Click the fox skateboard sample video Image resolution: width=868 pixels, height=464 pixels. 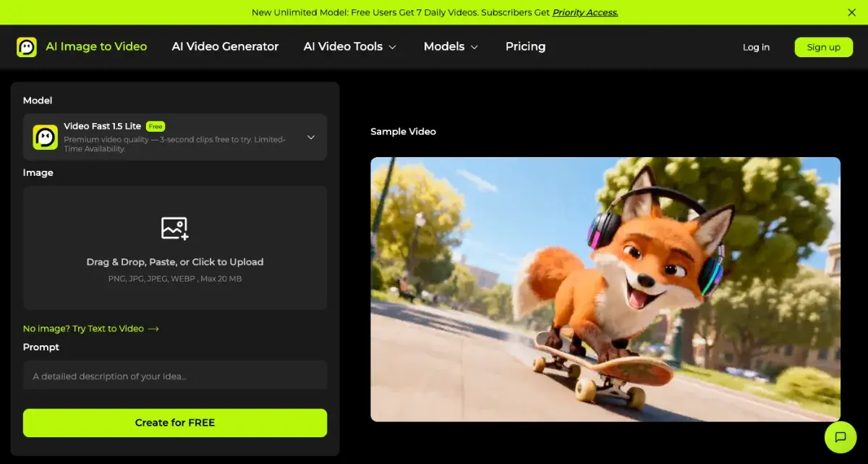click(605, 290)
